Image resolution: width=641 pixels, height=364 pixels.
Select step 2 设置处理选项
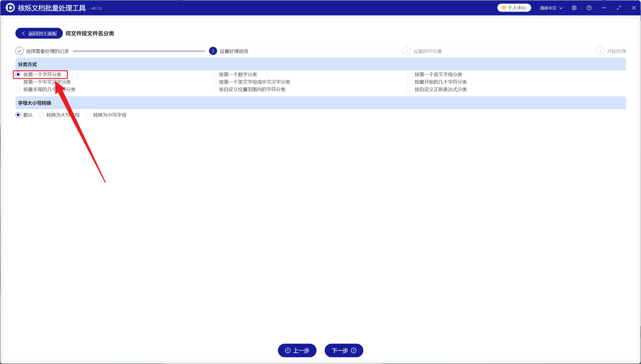pyautogui.click(x=228, y=51)
